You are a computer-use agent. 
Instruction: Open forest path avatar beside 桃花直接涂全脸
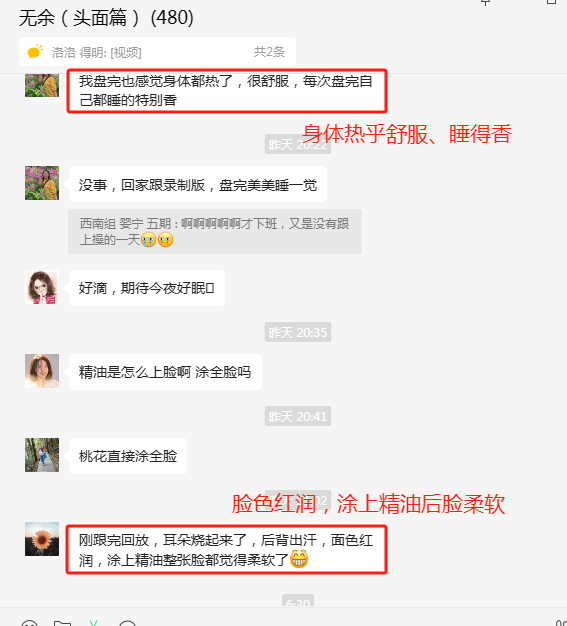click(x=42, y=455)
